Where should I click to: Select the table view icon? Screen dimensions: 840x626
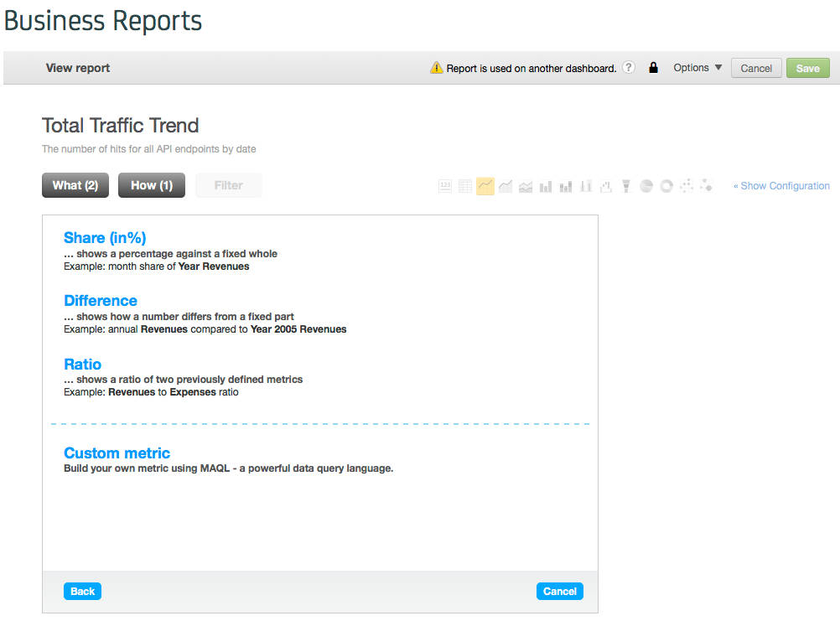pos(465,186)
